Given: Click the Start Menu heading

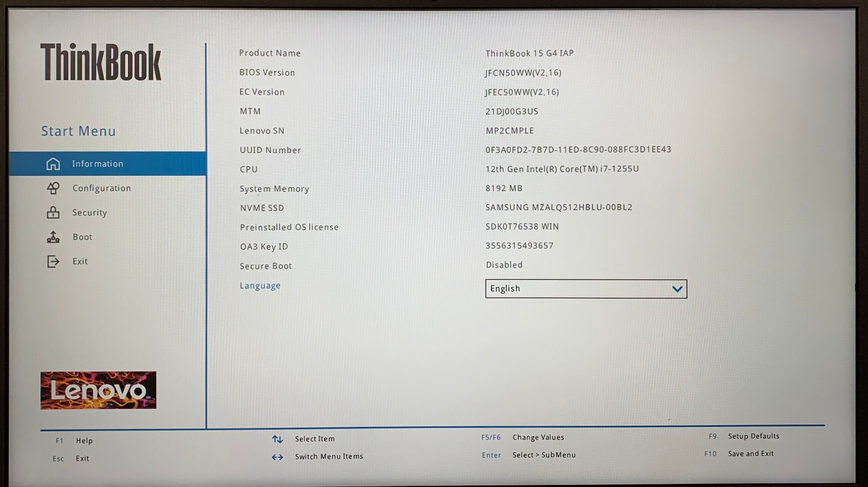Looking at the screenshot, I should click(79, 131).
